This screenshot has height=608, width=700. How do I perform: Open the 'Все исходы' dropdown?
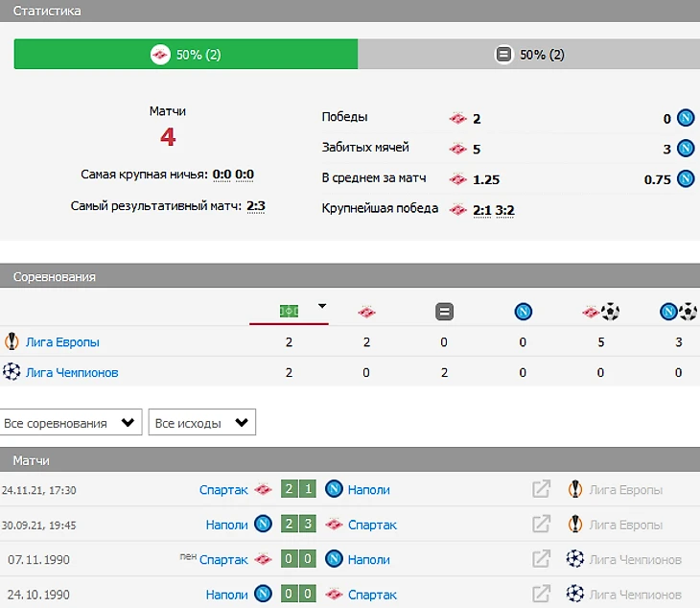[201, 423]
